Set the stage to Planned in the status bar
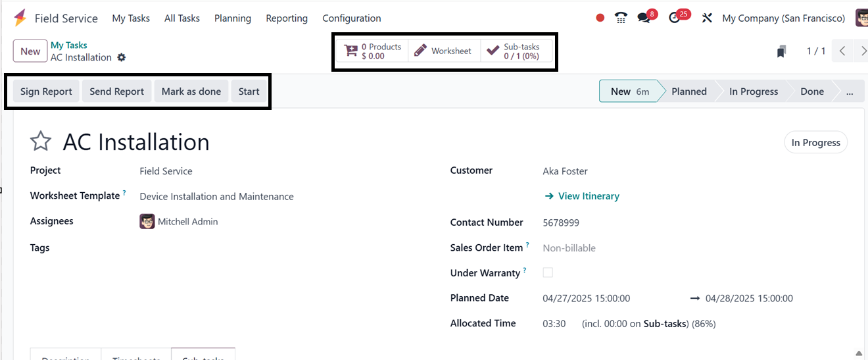The image size is (868, 360). point(688,92)
